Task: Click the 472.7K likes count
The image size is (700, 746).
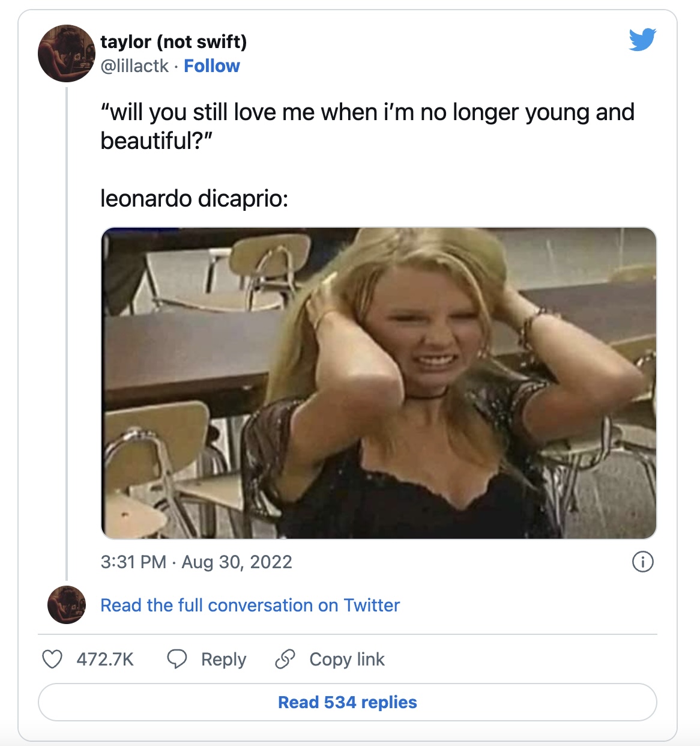Action: [x=105, y=660]
